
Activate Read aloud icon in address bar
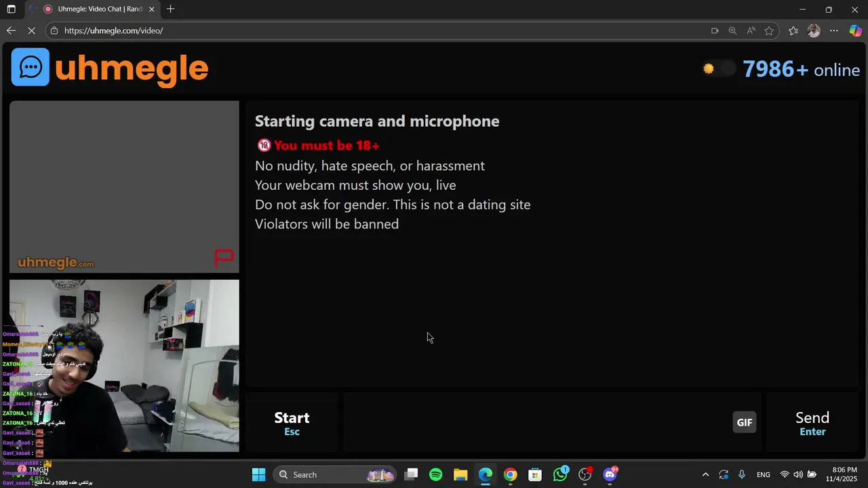pyautogui.click(x=751, y=30)
